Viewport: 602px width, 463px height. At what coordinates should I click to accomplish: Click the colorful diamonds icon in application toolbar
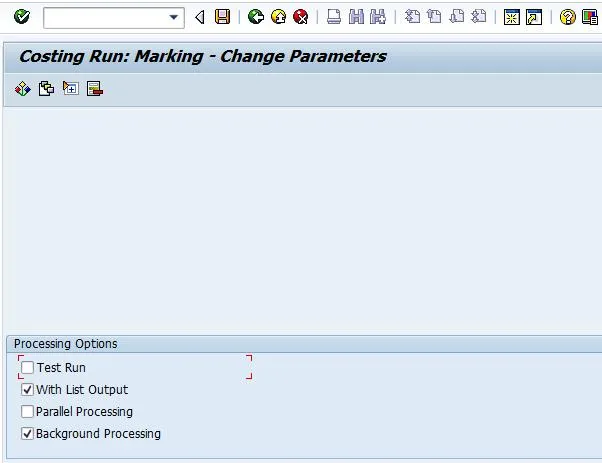pos(23,89)
